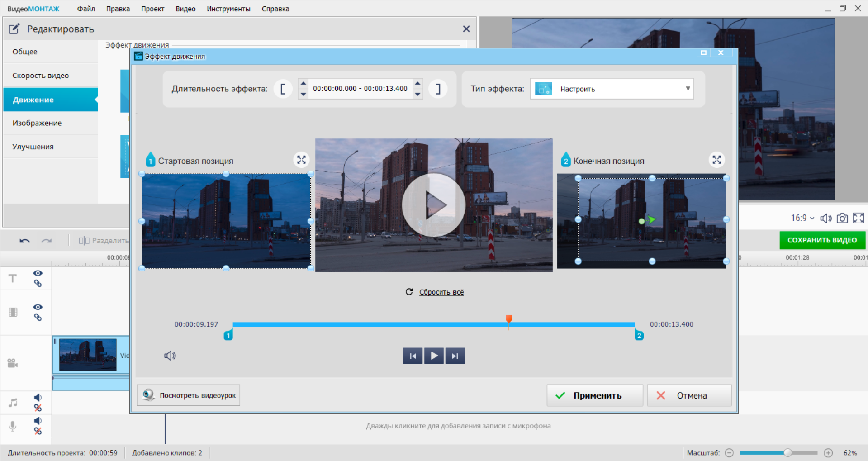Click Посмотреть видеоурок button
The height and width of the screenshot is (461, 868).
pos(188,395)
